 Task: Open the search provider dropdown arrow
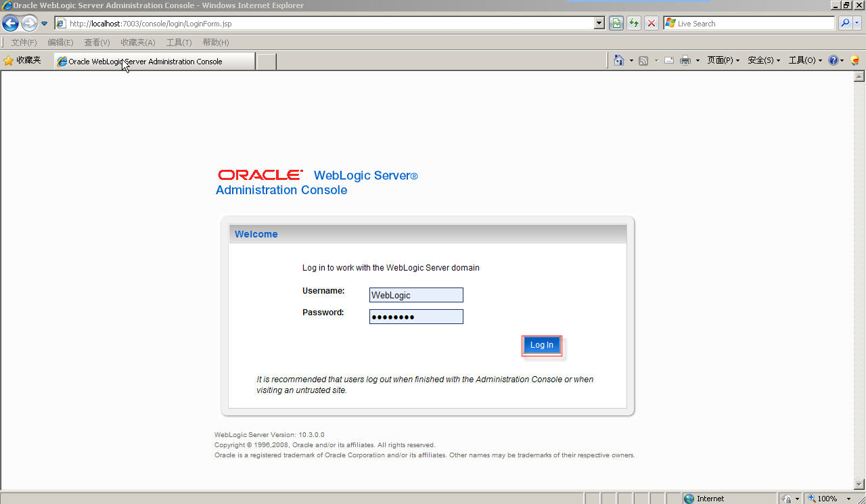[x=858, y=24]
